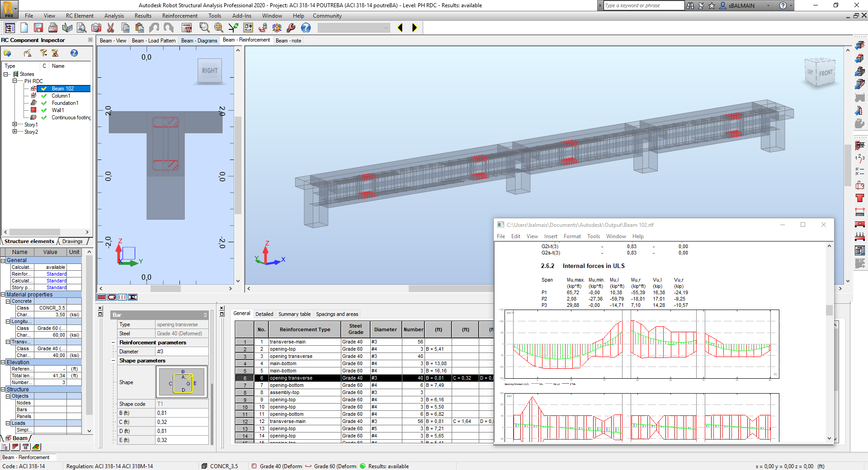Viewport: 868px width, 470px height.
Task: Expand the Story1 tree node
Action: coord(15,125)
